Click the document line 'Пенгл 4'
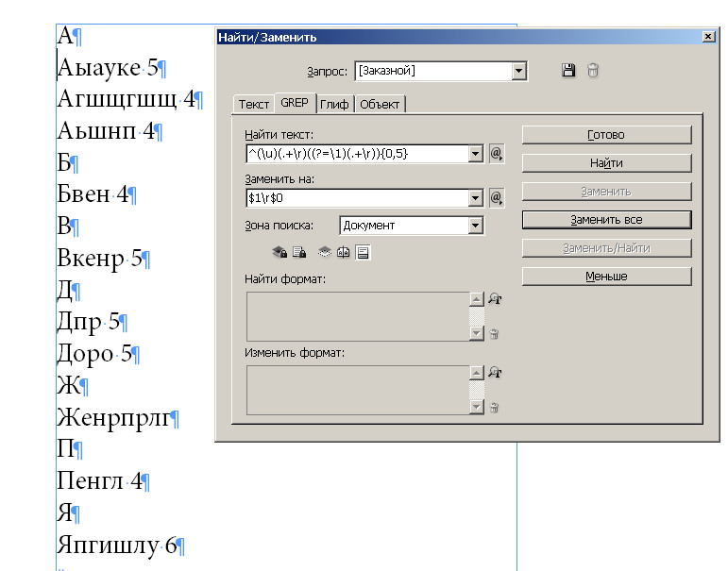 point(104,481)
